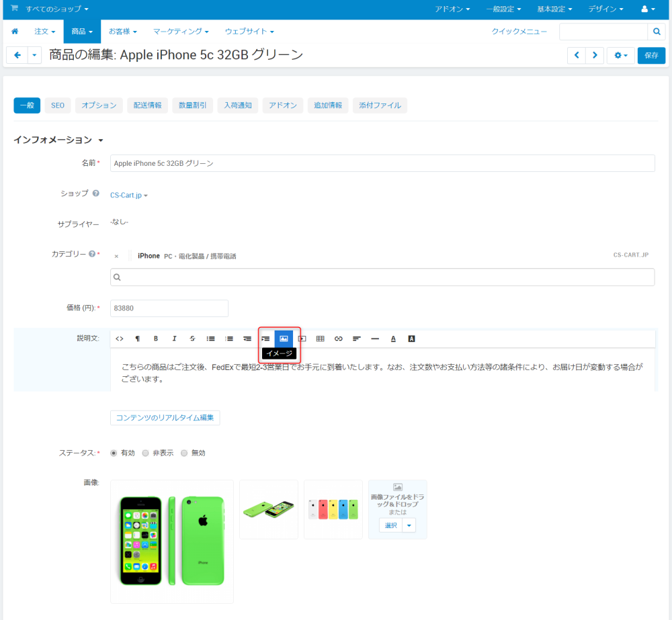This screenshot has height=620, width=672.
Task: Apply strikethrough formatting in editor
Action: click(192, 339)
